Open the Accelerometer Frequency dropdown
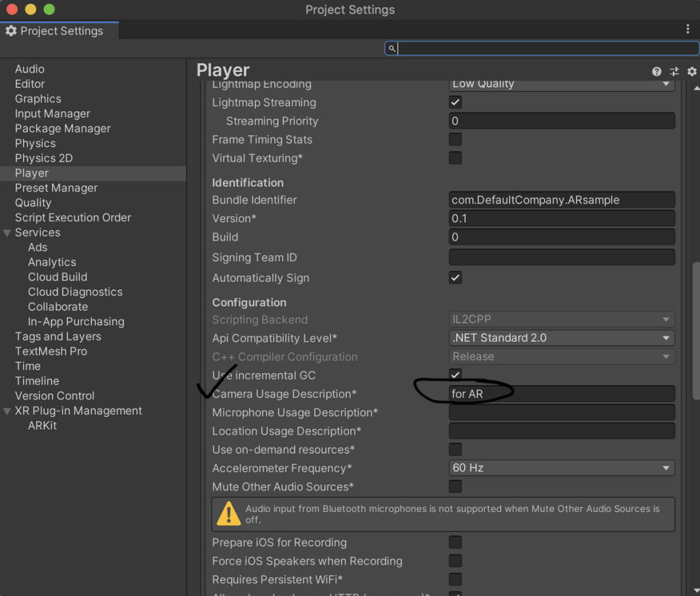The image size is (700, 596). pyautogui.click(x=561, y=468)
